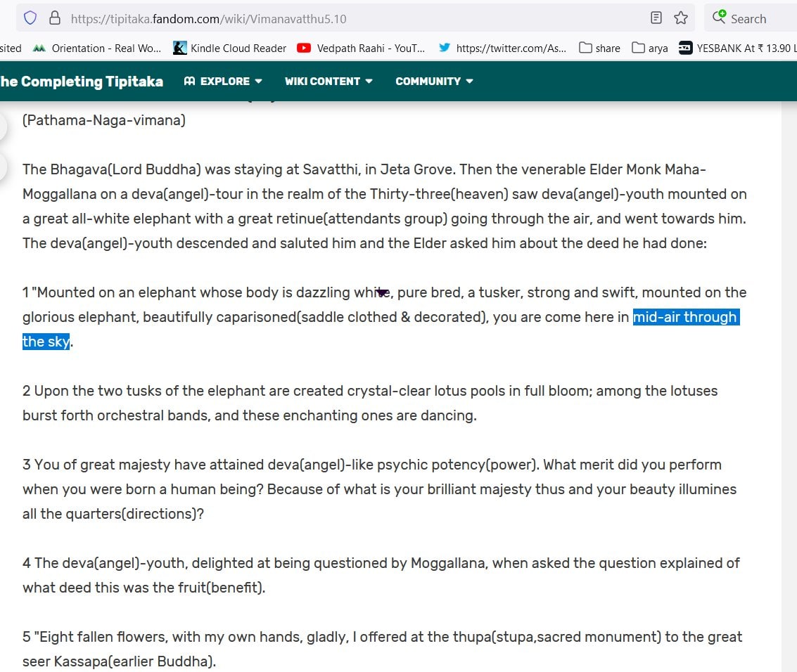The image size is (797, 672).
Task: Click the Kindle Cloud Reader bookmark favicon
Action: point(179,49)
